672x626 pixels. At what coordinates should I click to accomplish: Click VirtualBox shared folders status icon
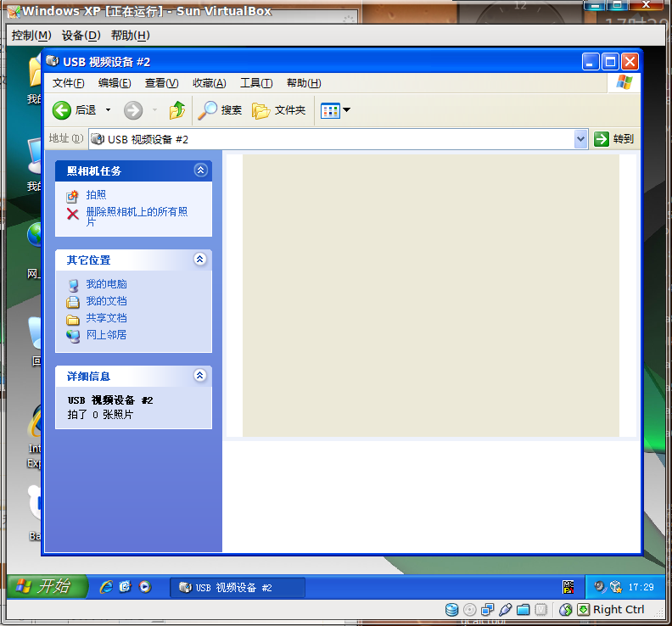tap(523, 609)
